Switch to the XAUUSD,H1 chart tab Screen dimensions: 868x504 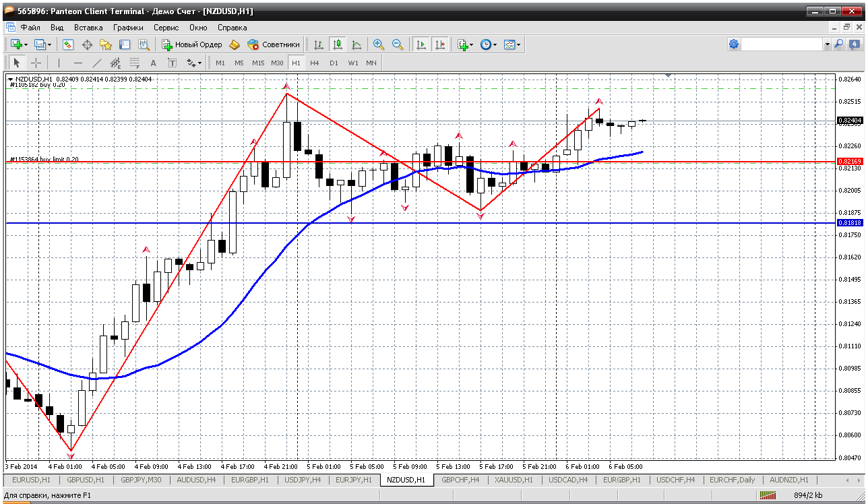(x=514, y=480)
